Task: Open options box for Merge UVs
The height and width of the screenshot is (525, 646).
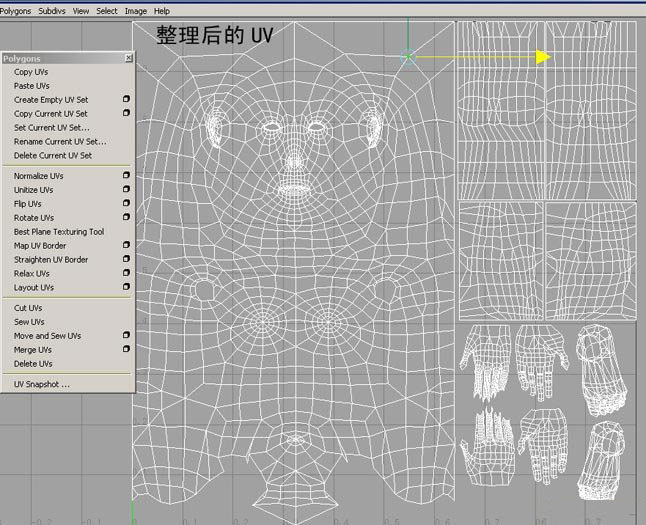Action: pyautogui.click(x=126, y=349)
